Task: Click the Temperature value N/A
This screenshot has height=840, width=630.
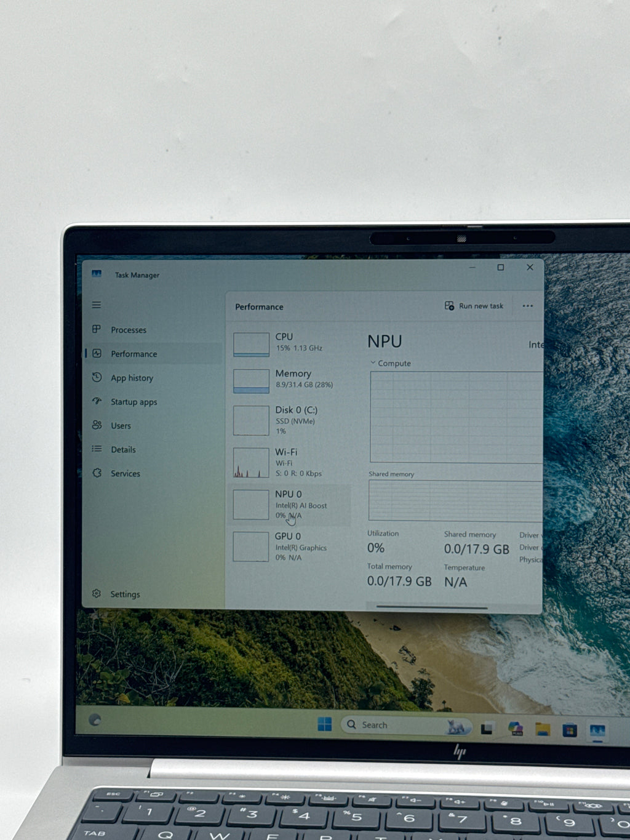Action: 456,582
